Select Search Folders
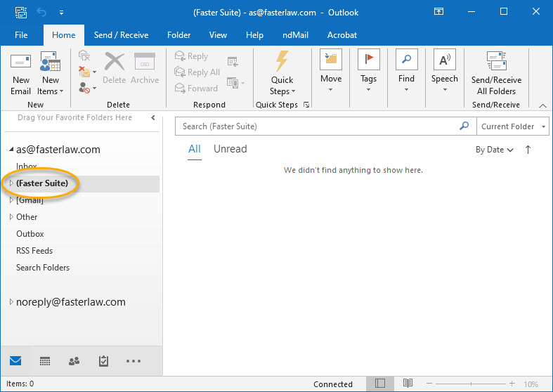The height and width of the screenshot is (392, 553). [x=43, y=268]
